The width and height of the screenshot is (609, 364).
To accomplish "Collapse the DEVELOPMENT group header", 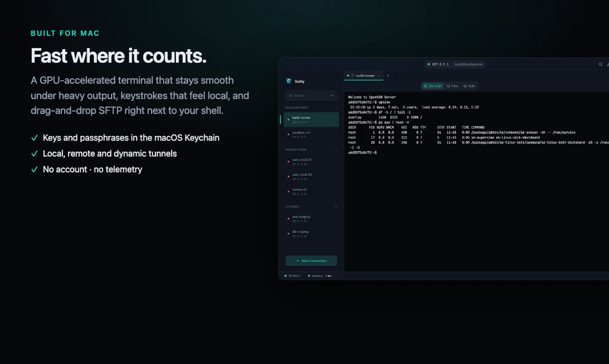I will (311, 108).
